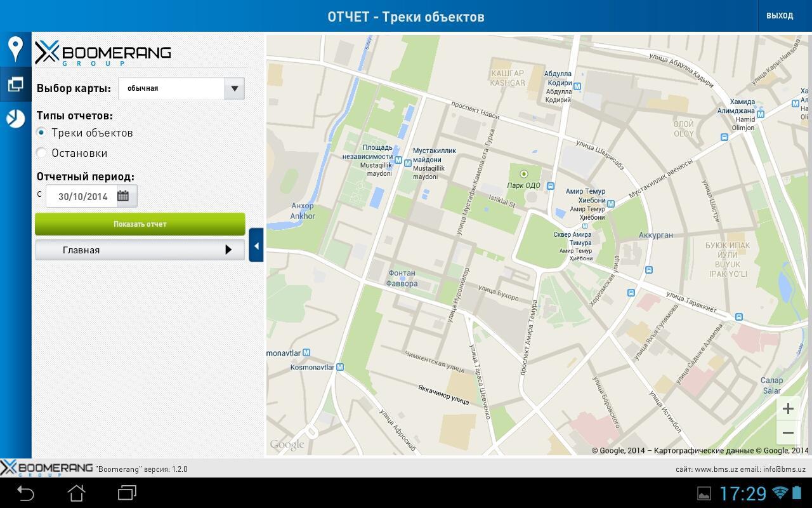Screen dimensions: 812x508
Task: Zoom in on the map
Action: click(788, 409)
